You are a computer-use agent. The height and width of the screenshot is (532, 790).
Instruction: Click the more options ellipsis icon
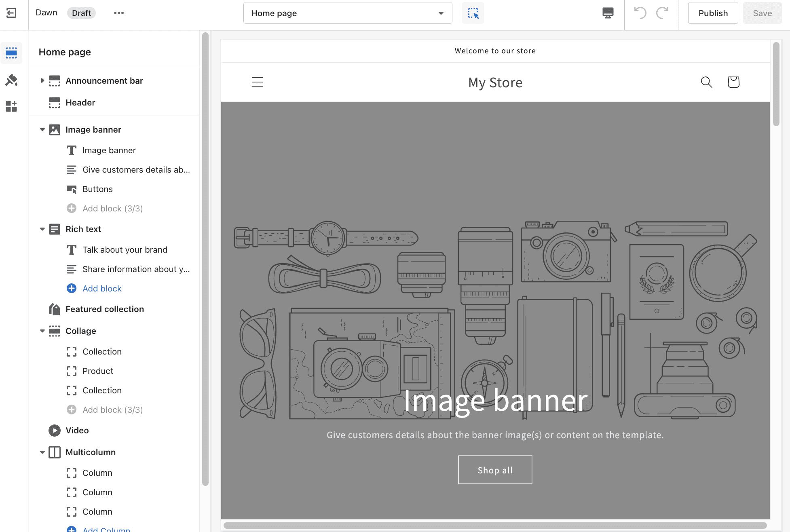click(x=118, y=13)
